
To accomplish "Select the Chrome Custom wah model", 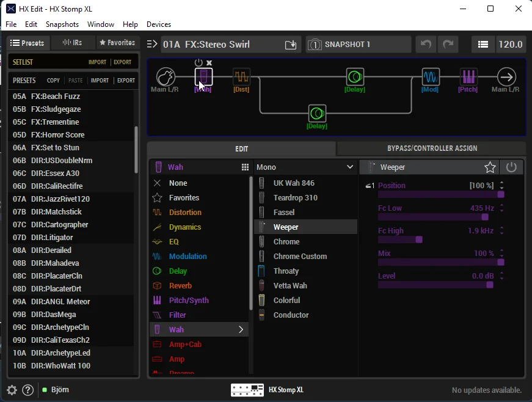I will pyautogui.click(x=305, y=256).
